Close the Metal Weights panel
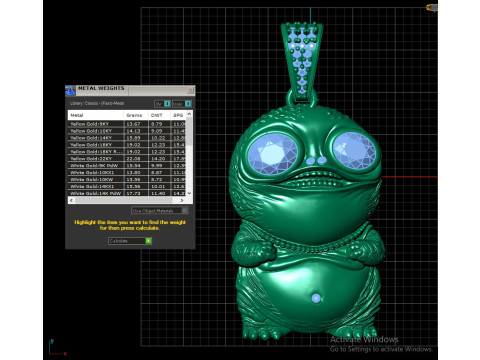 pos(191,90)
